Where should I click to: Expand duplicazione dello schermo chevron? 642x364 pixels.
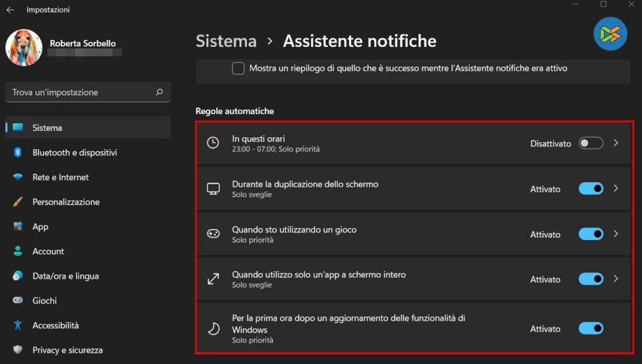616,188
